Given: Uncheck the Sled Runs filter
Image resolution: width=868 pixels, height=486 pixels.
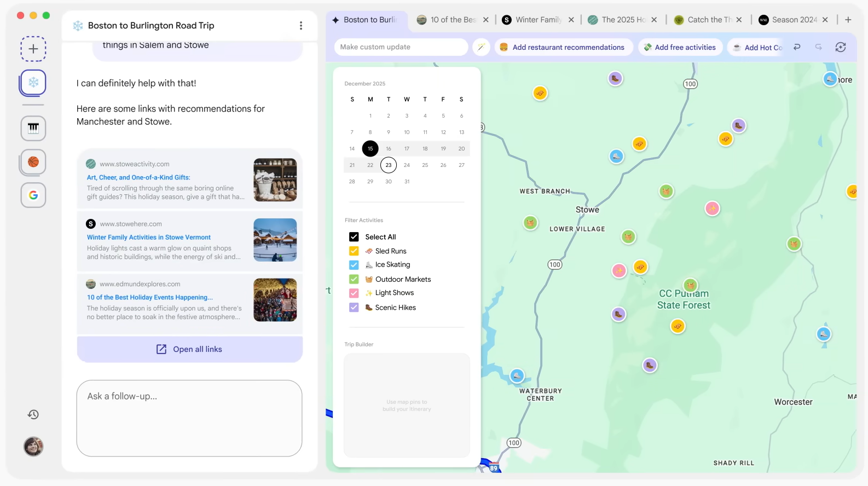Looking at the screenshot, I should [x=354, y=251].
